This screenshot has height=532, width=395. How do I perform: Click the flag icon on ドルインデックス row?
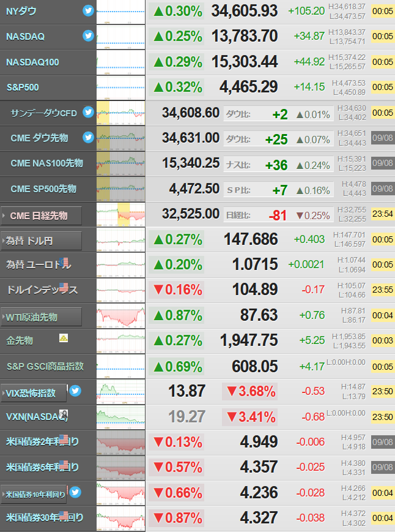[x=64, y=287]
